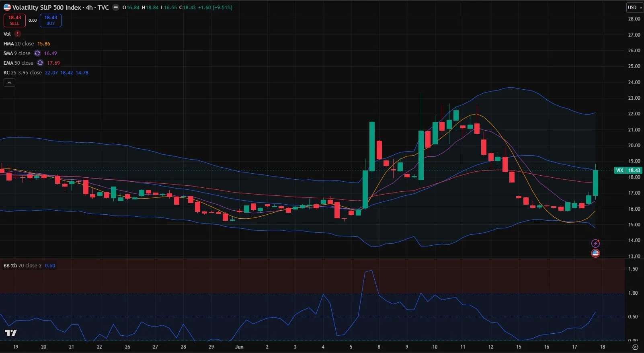Click the 12 date on the time axis
This screenshot has height=353, width=644.
(x=491, y=347)
